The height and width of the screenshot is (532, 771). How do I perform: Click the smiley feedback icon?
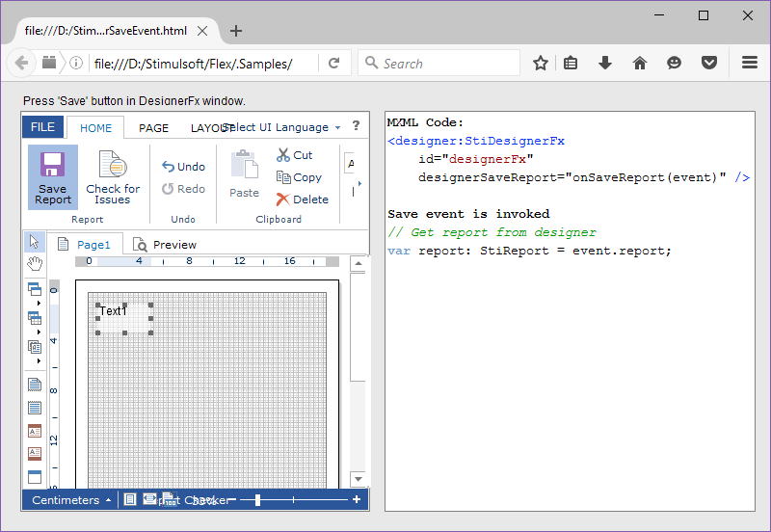point(674,63)
